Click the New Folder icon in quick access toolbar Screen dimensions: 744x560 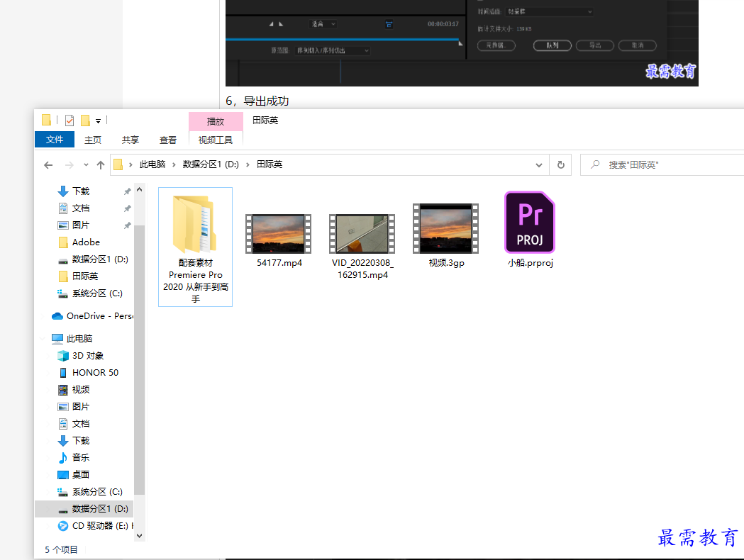(85, 121)
